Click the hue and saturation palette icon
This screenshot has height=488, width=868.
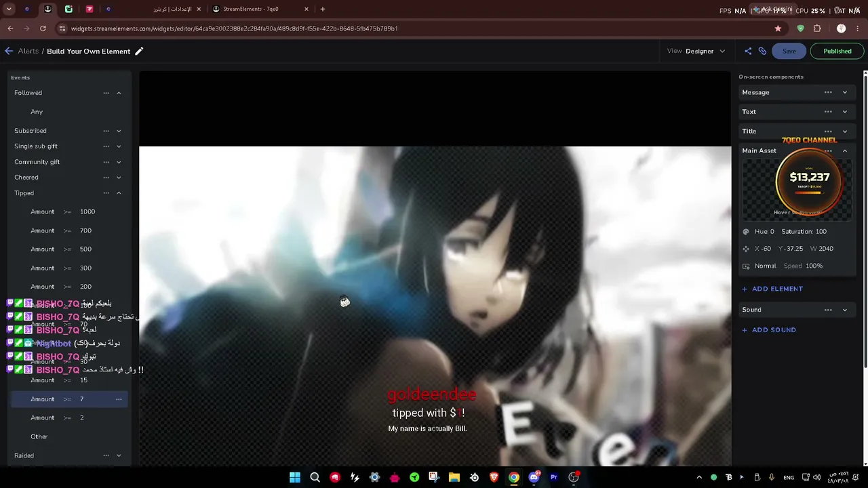(x=746, y=232)
